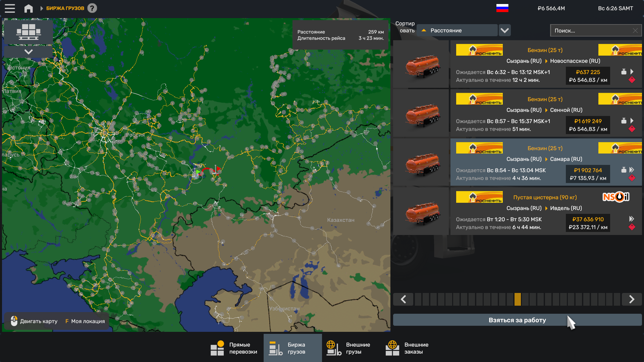Click the Взяться за работу button
Image resolution: width=644 pixels, height=362 pixels.
coord(517,320)
